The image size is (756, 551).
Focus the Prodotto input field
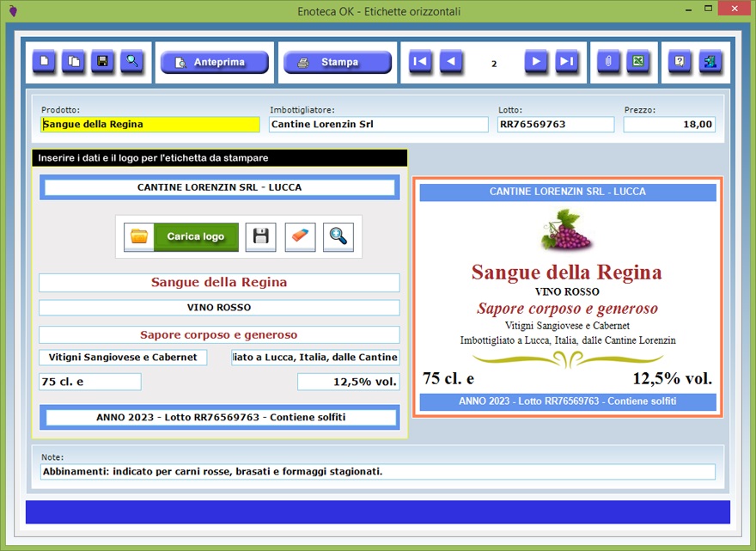150,124
